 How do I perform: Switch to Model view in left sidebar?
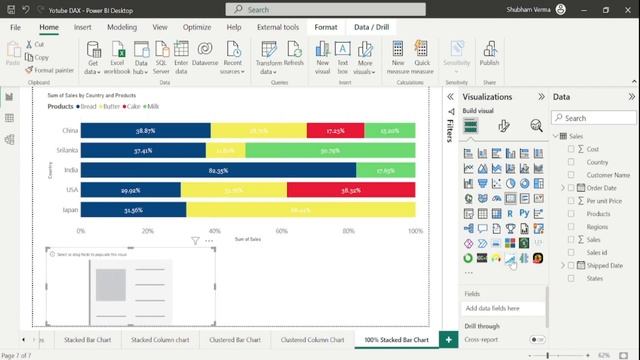point(9,140)
